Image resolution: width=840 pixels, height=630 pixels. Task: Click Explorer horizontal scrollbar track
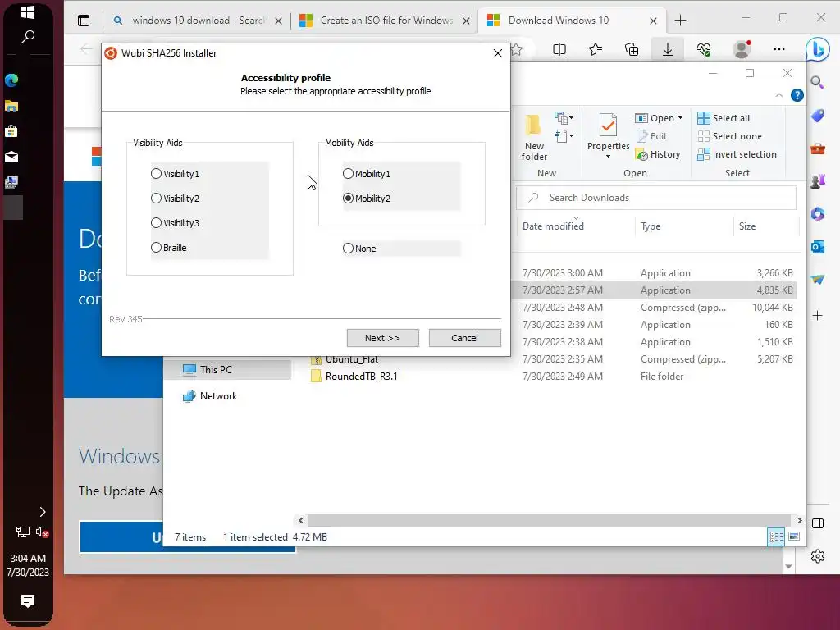click(550, 520)
